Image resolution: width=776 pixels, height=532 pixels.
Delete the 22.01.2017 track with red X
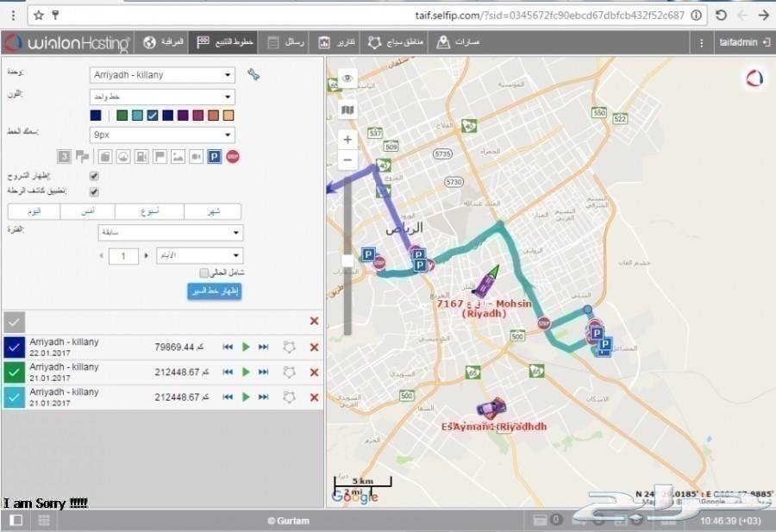click(314, 347)
